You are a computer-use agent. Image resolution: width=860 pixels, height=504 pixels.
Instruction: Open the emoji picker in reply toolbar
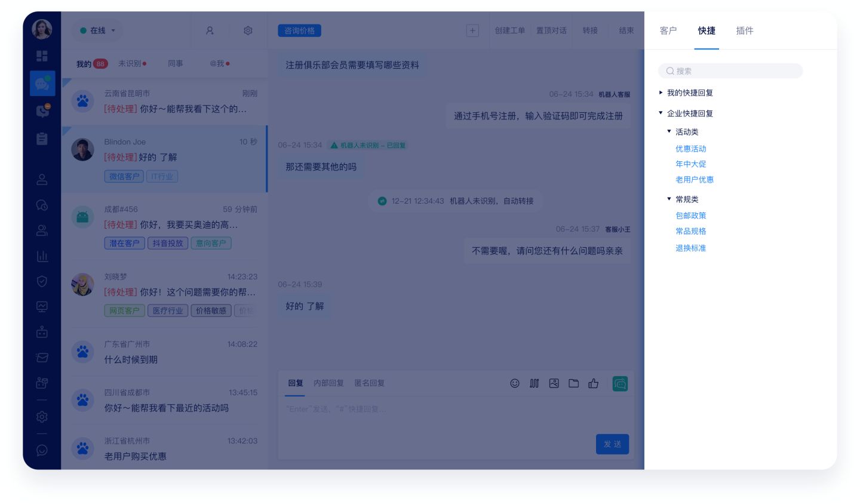[515, 383]
